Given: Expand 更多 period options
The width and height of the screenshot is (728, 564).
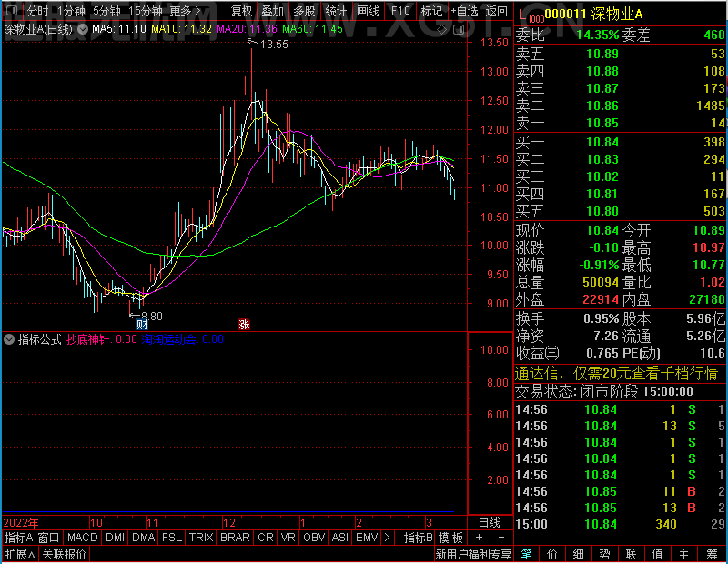Looking at the screenshot, I should click(185, 11).
